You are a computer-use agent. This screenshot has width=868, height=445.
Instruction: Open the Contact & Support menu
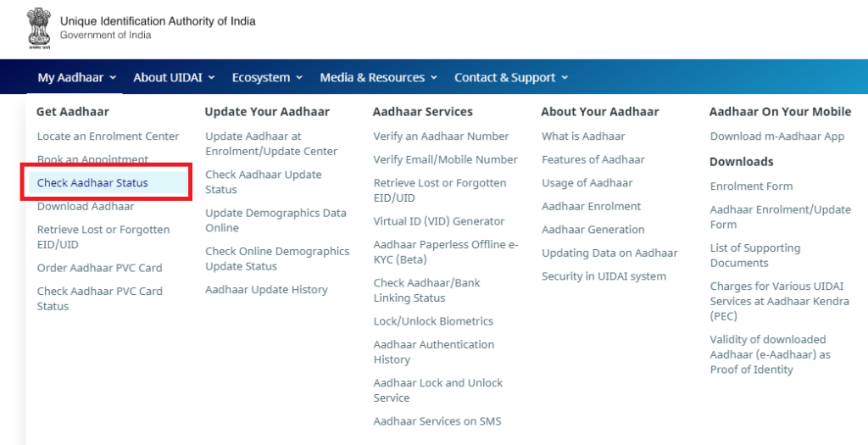pyautogui.click(x=511, y=77)
